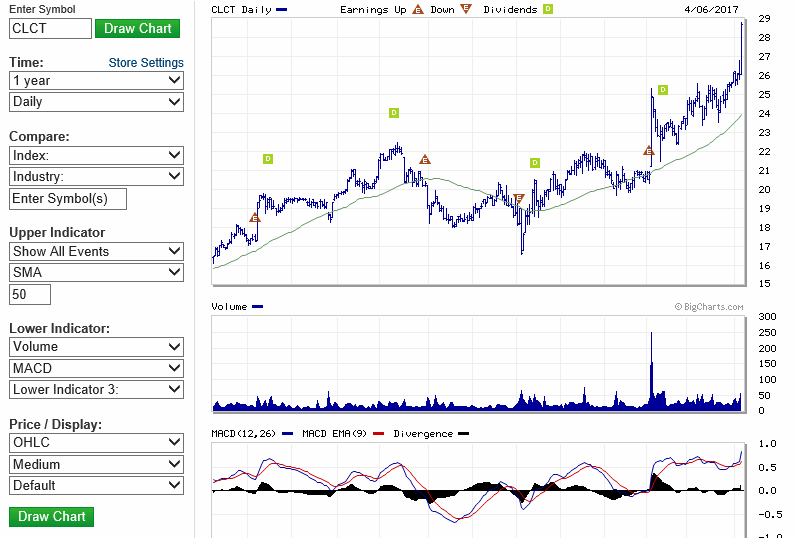Open the MACD lower indicator dropdown
This screenshot has width=794, height=538.
96,368
